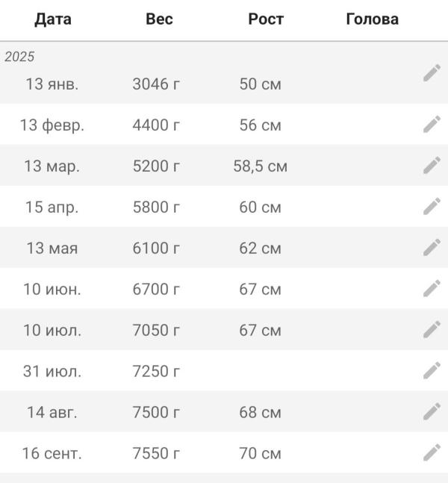The height and width of the screenshot is (483, 448).
Task: Open editor for 15 апр. entry
Action: (432, 207)
